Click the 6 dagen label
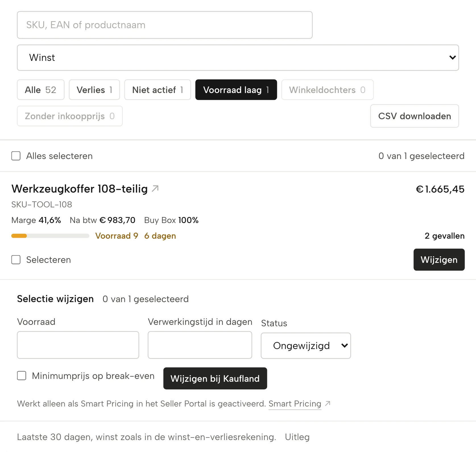 coord(160,236)
